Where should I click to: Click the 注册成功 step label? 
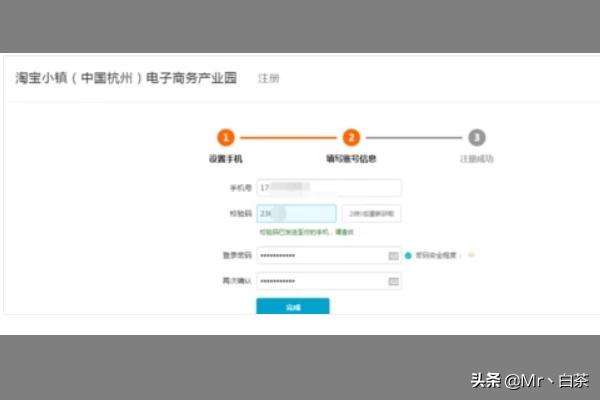[477, 159]
